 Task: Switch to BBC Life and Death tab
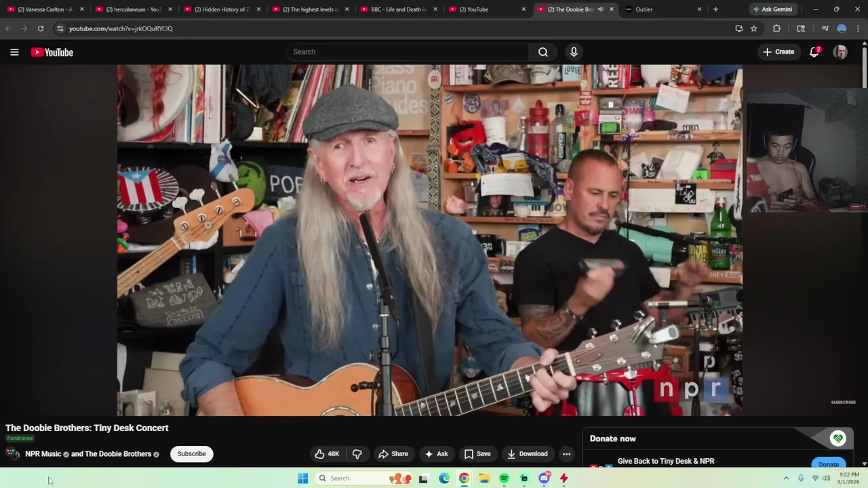tap(397, 9)
